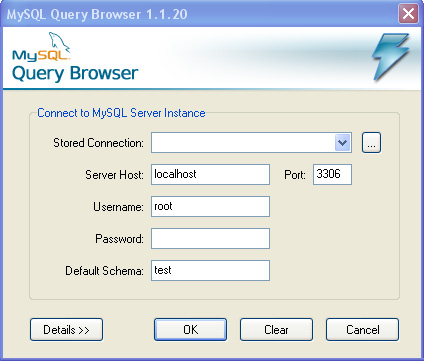Click the Stored Connection combo box text area
The width and height of the screenshot is (424, 361).
(243, 143)
